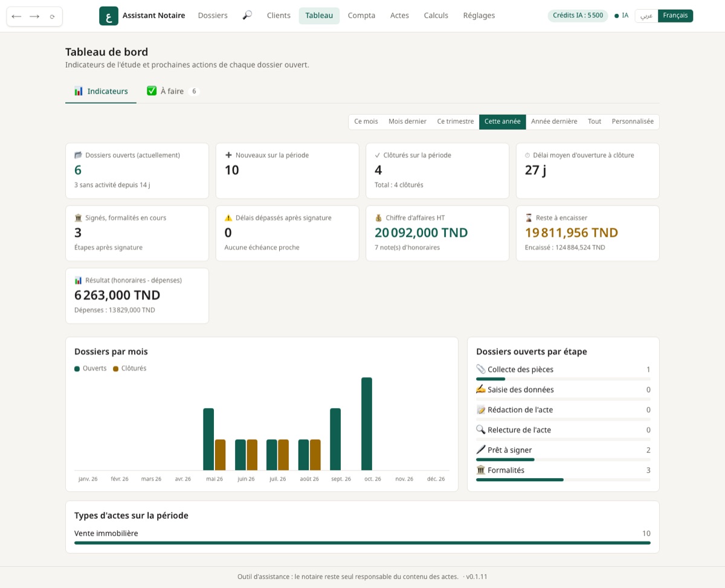Screen dimensions: 725x588
Task: Filter period to Mois dernier
Action: tap(408, 122)
